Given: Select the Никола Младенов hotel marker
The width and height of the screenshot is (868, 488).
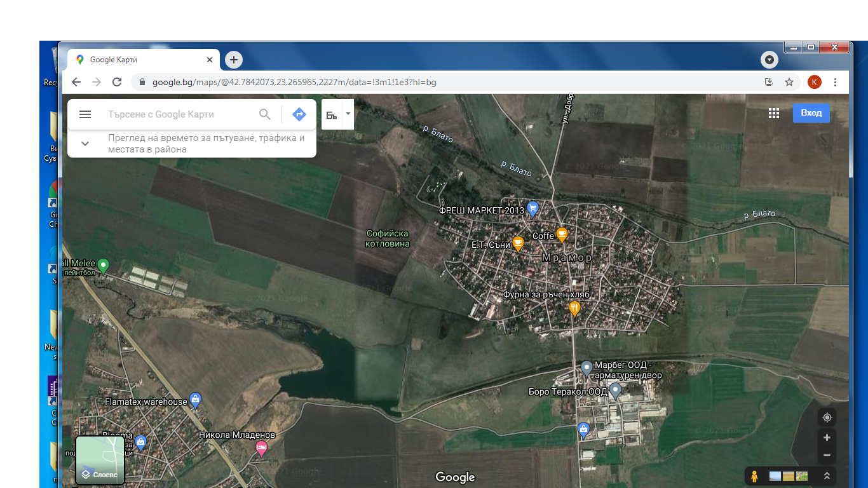Looking at the screenshot, I should coord(261,448).
